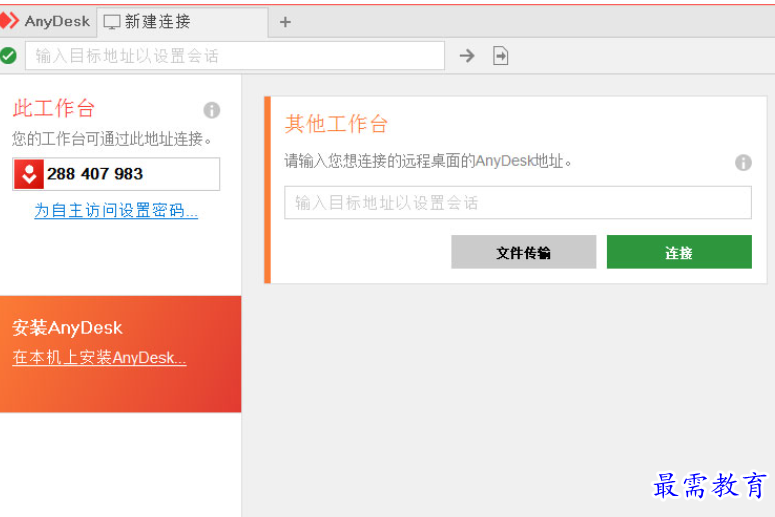The height and width of the screenshot is (517, 775).
Task: Open a new tab with plus button
Action: (285, 22)
